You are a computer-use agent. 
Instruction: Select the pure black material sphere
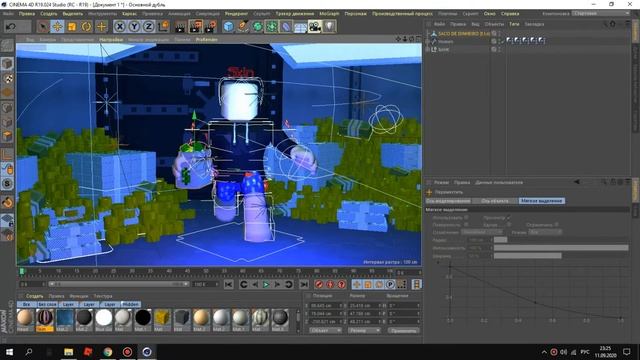pyautogui.click(x=143, y=318)
